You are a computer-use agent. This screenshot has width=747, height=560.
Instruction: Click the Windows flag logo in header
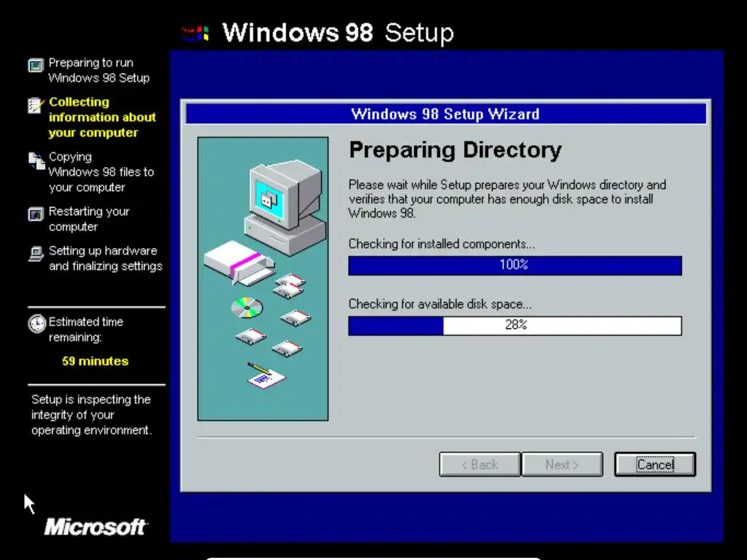click(x=195, y=34)
